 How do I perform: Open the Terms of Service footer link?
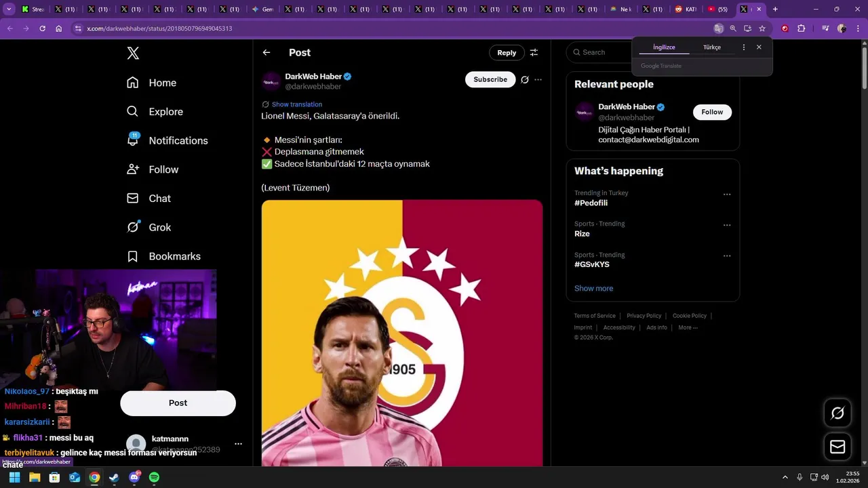tap(595, 316)
